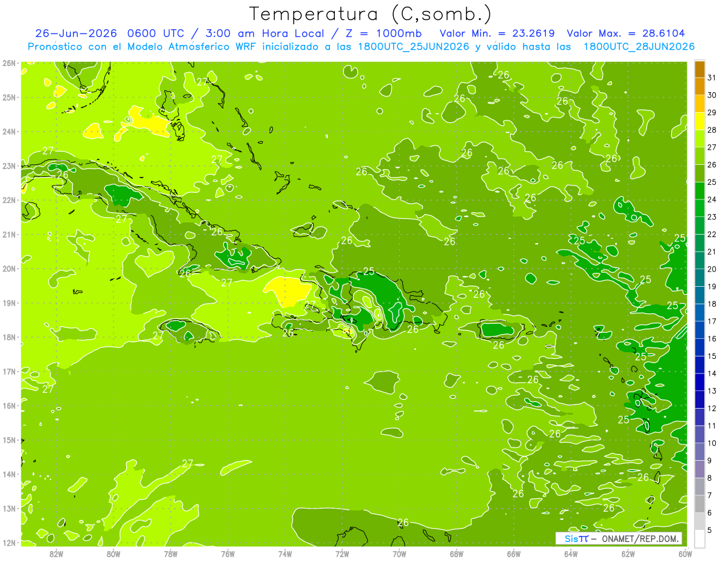Image resolution: width=728 pixels, height=562 pixels.
Task: Click the "82W" longitude axis label
Action: (x=56, y=554)
